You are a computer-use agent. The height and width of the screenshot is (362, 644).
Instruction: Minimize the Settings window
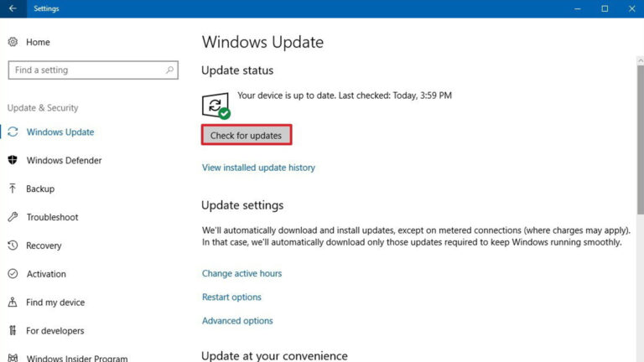(578, 8)
